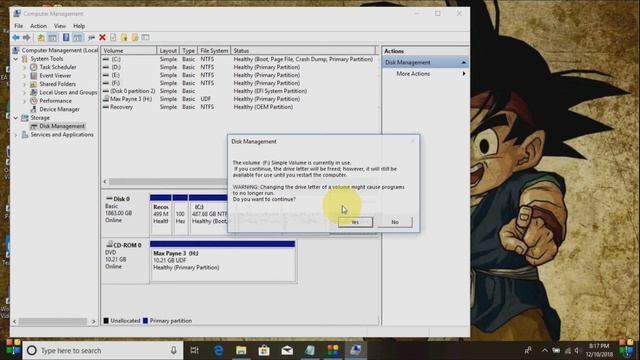Image resolution: width=640 pixels, height=360 pixels.
Task: Open Mail from the taskbar
Action: tap(287, 350)
